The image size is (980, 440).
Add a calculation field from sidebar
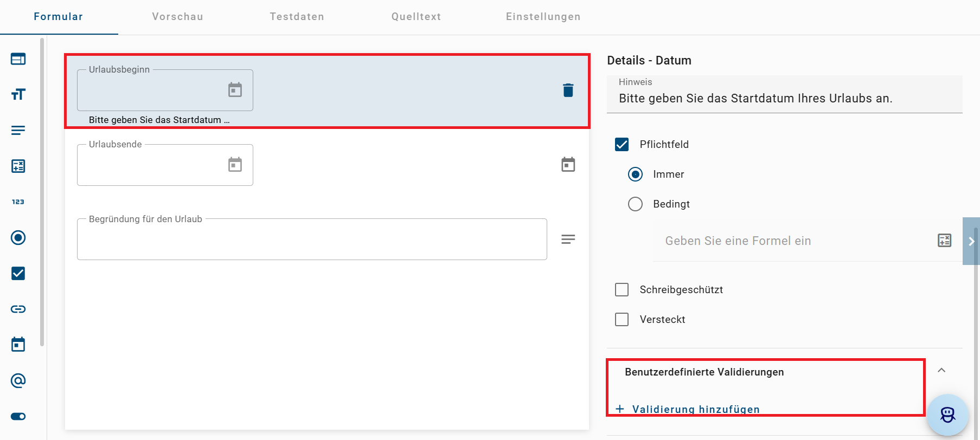tap(18, 166)
